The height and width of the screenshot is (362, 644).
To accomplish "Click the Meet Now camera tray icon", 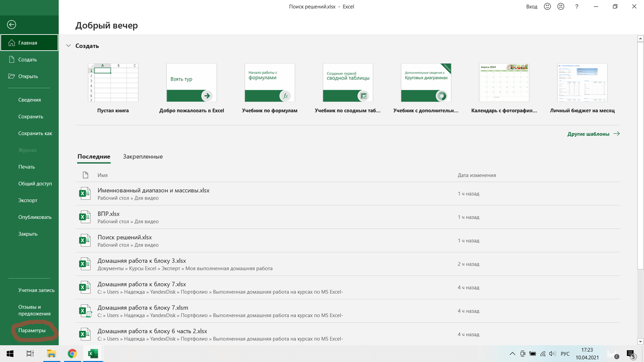I will [x=522, y=354].
